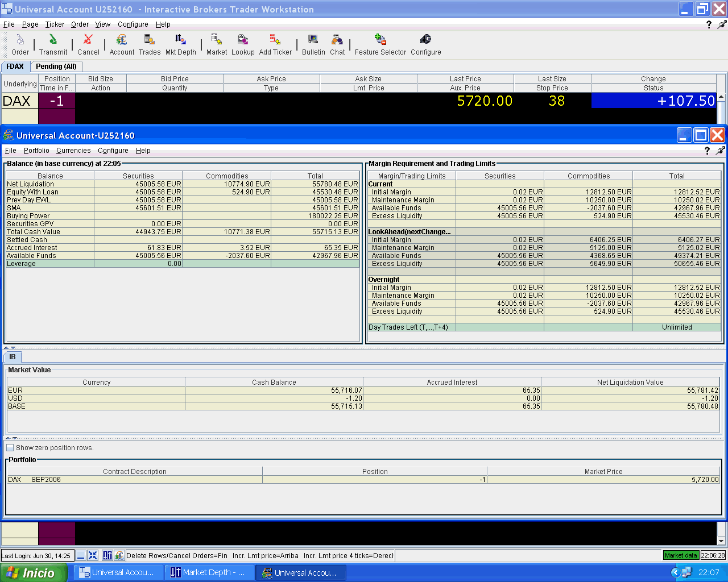
Task: Select the FDAX tab
Action: (15, 66)
